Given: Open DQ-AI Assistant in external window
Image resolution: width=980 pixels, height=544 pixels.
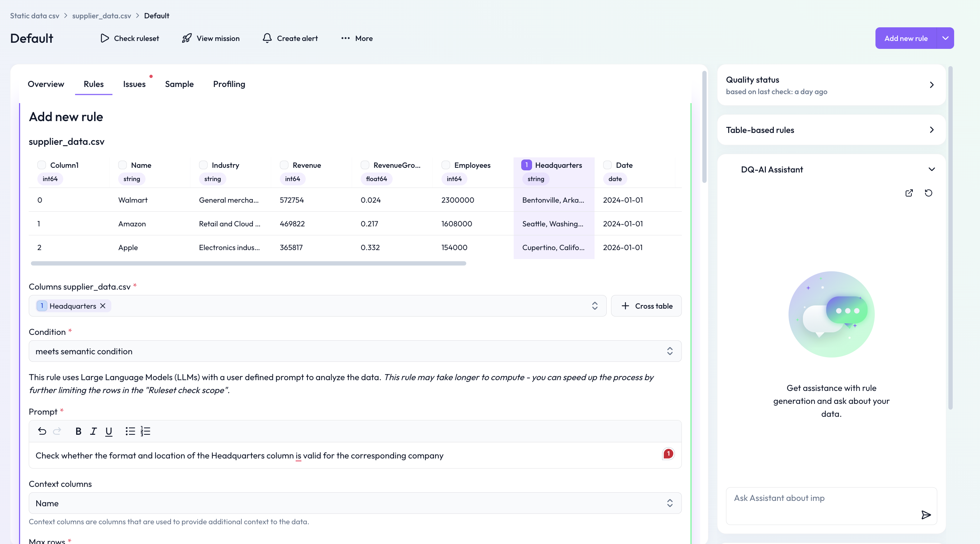Looking at the screenshot, I should tap(909, 193).
